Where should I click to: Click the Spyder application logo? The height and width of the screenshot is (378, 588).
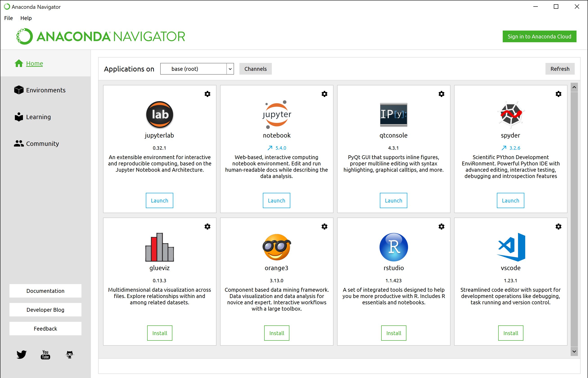tap(511, 115)
